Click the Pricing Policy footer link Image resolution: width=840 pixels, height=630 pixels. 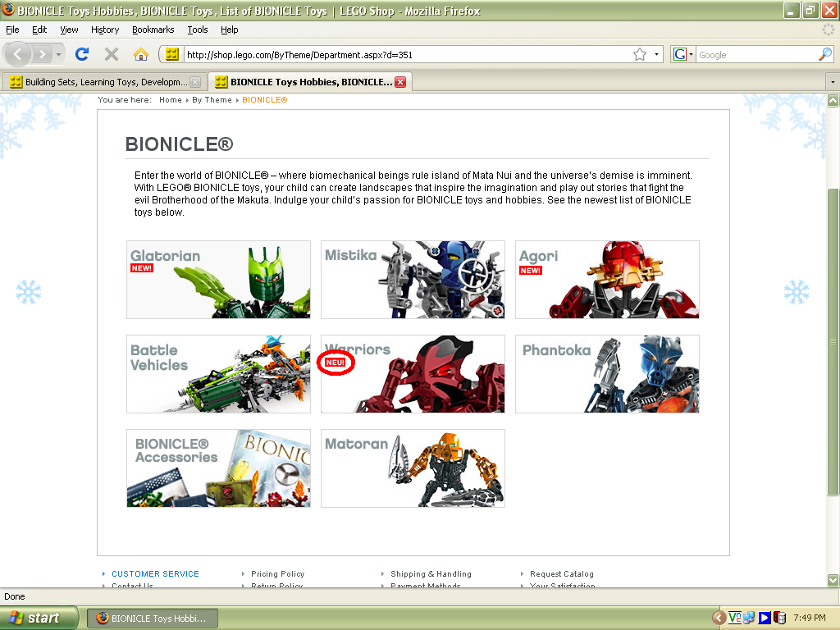[x=277, y=573]
